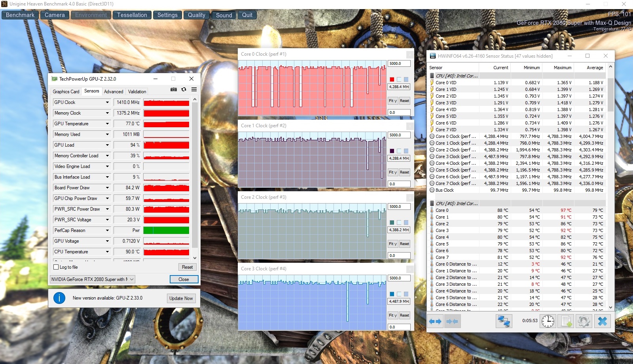Enable the Log to file checkbox
Screen dimensions: 633x364
point(56,267)
